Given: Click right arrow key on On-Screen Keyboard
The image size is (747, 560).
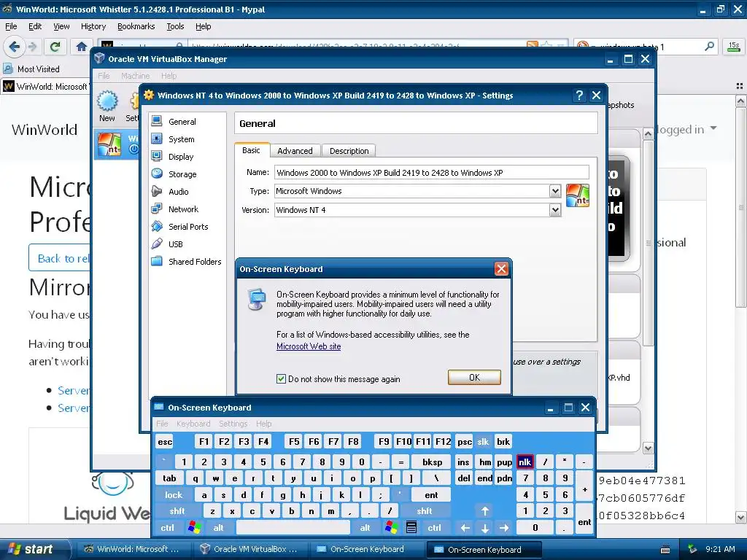Looking at the screenshot, I should (x=505, y=528).
